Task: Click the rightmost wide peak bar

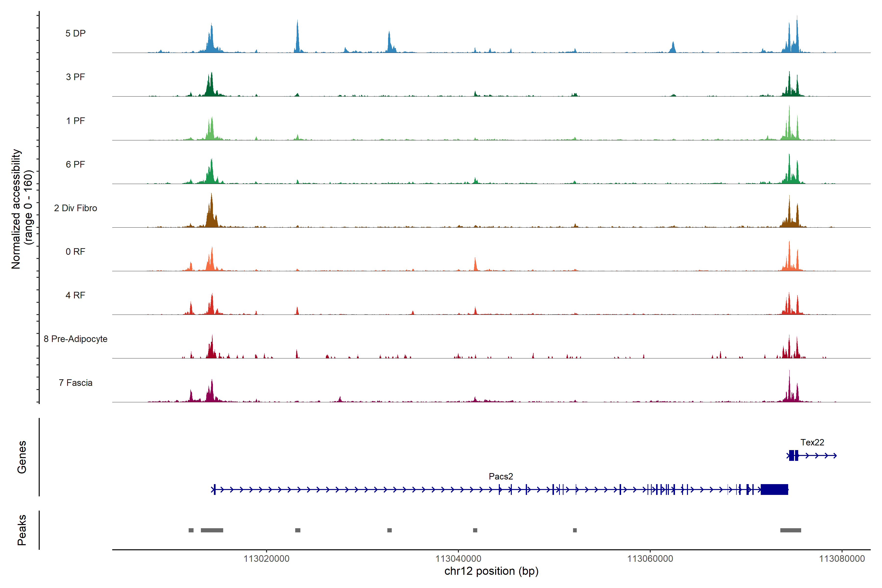Action: click(x=791, y=530)
